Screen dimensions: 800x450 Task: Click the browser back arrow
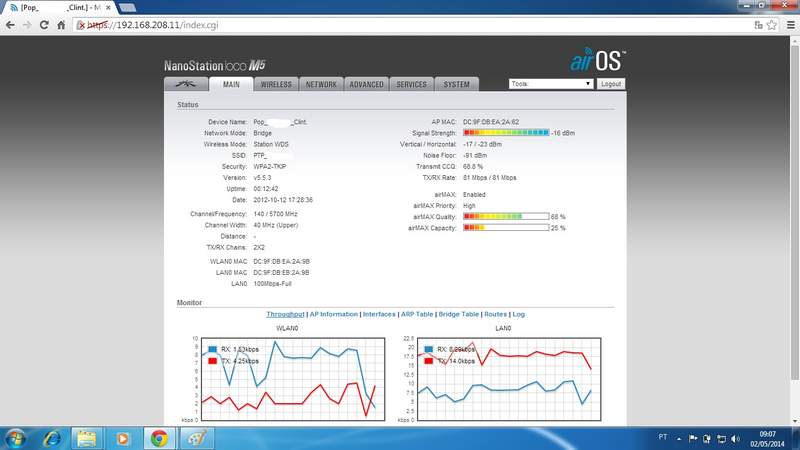click(10, 25)
